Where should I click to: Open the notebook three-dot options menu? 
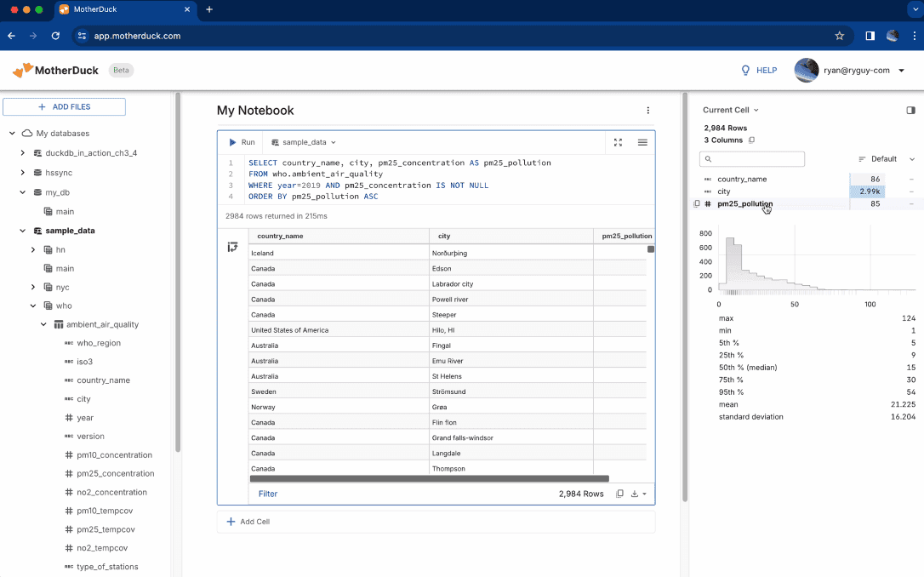[x=647, y=111]
